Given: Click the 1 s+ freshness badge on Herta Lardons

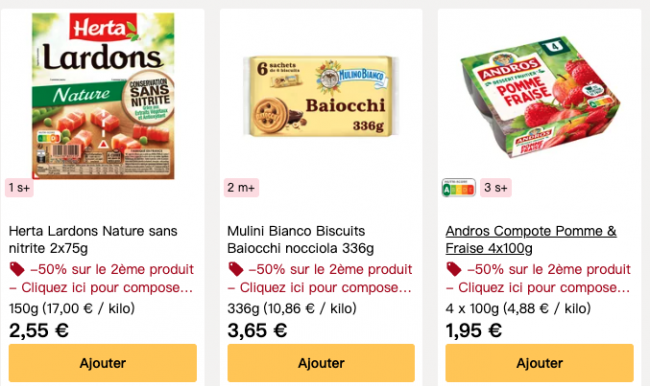Looking at the screenshot, I should point(19,188).
